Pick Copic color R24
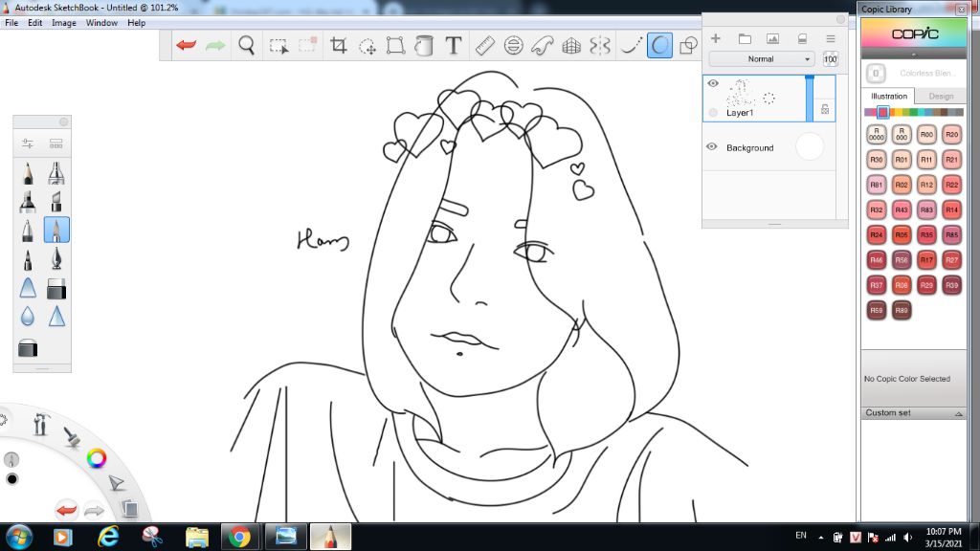This screenshot has height=551, width=980. [x=877, y=235]
